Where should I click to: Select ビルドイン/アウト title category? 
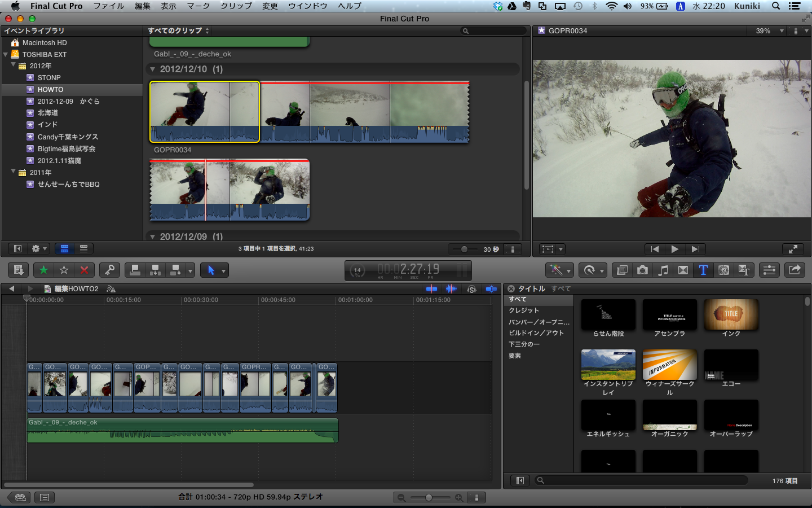(536, 333)
